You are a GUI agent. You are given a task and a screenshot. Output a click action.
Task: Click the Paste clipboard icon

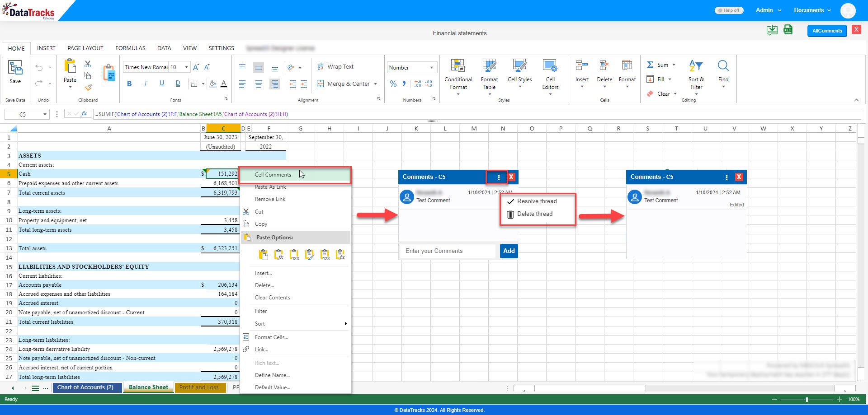(x=70, y=66)
